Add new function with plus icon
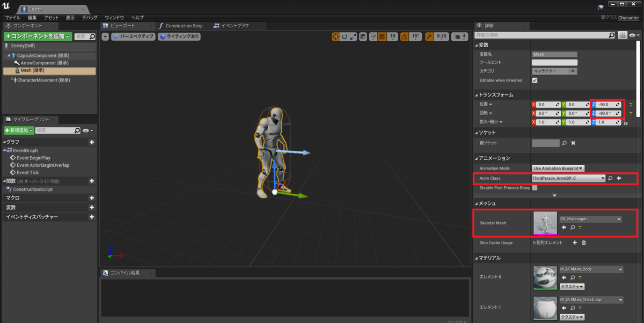This screenshot has height=323, width=644. pos(92,181)
